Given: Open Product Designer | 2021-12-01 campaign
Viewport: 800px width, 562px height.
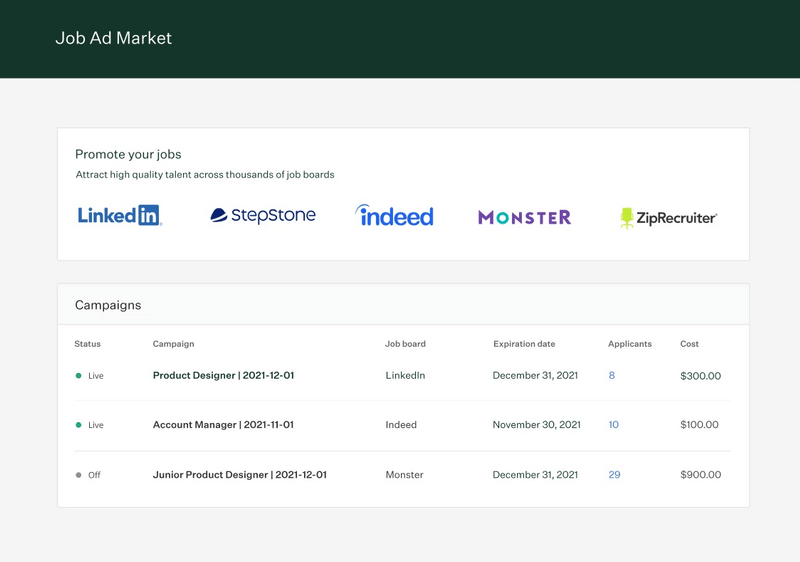Looking at the screenshot, I should (223, 376).
